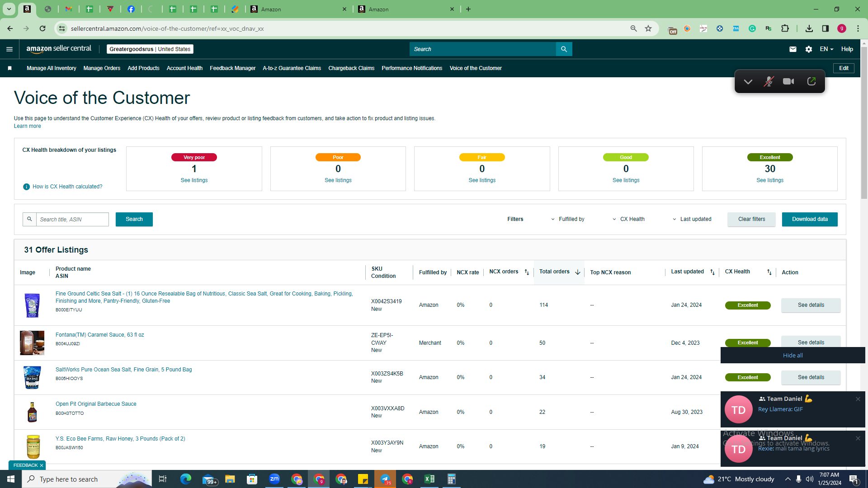Sort by Last updated arrows
The width and height of the screenshot is (868, 488).
pos(712,272)
